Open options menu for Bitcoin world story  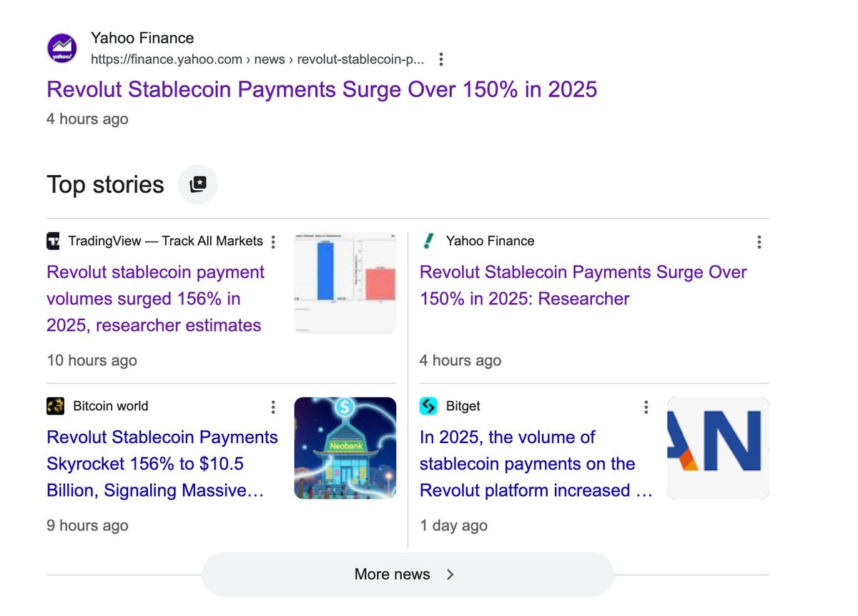point(273,407)
